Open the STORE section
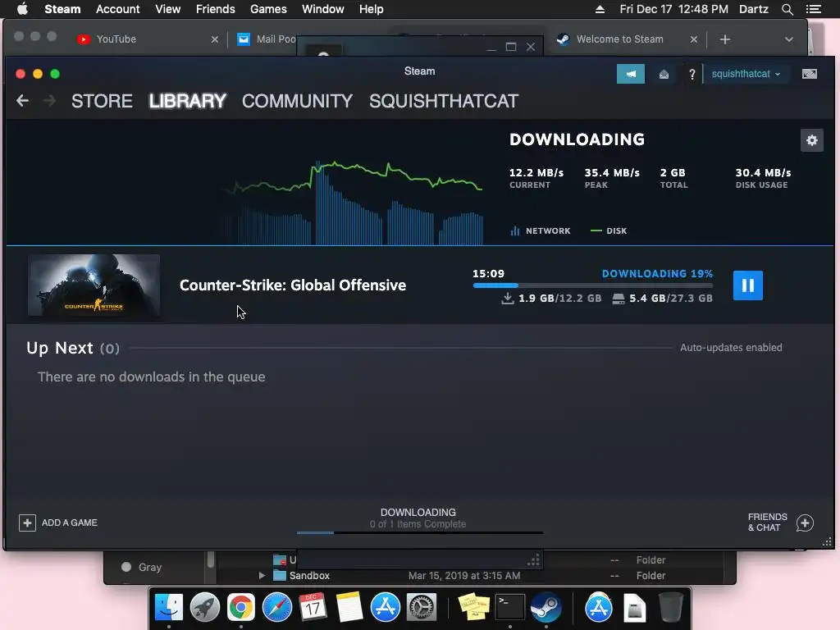 tap(102, 101)
